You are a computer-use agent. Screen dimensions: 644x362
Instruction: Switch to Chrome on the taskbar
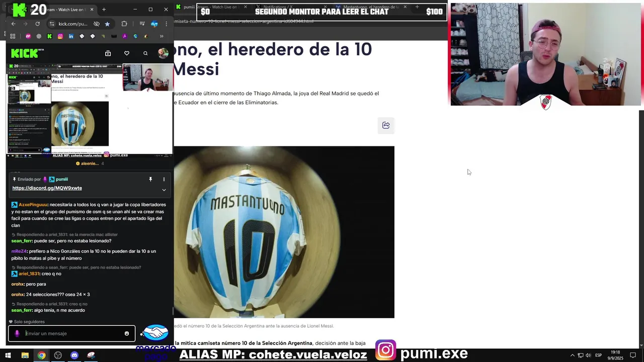pos(41,355)
